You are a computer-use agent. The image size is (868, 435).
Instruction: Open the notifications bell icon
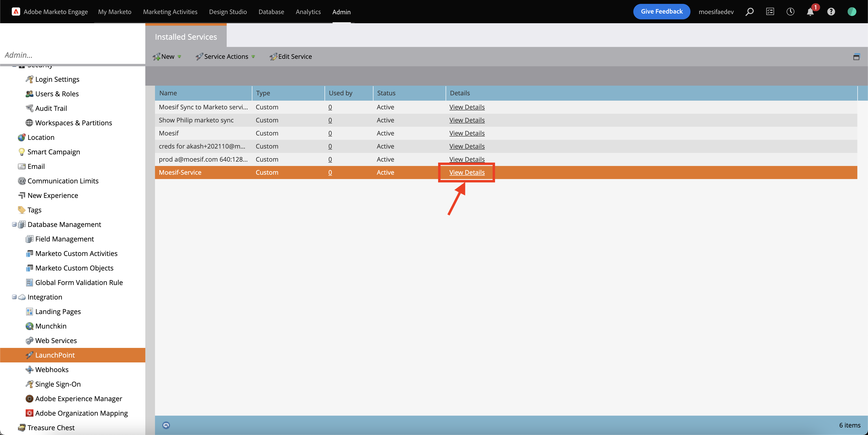[810, 12]
